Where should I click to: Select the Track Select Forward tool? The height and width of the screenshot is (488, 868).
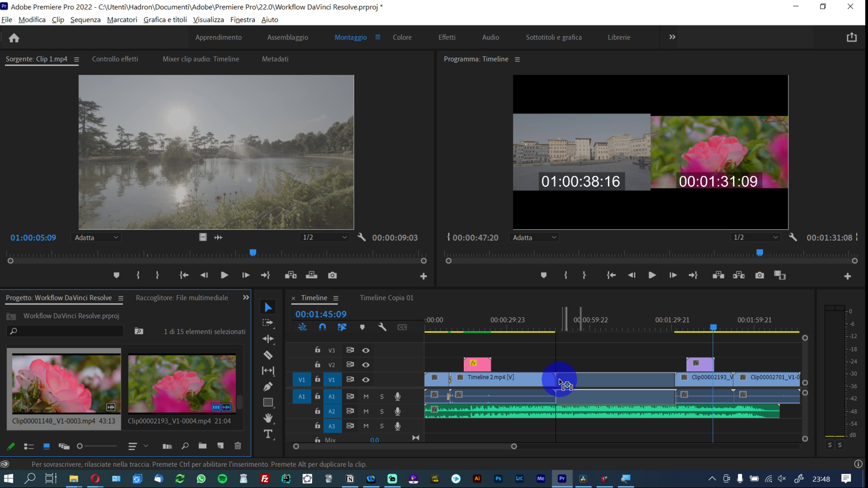coord(268,323)
